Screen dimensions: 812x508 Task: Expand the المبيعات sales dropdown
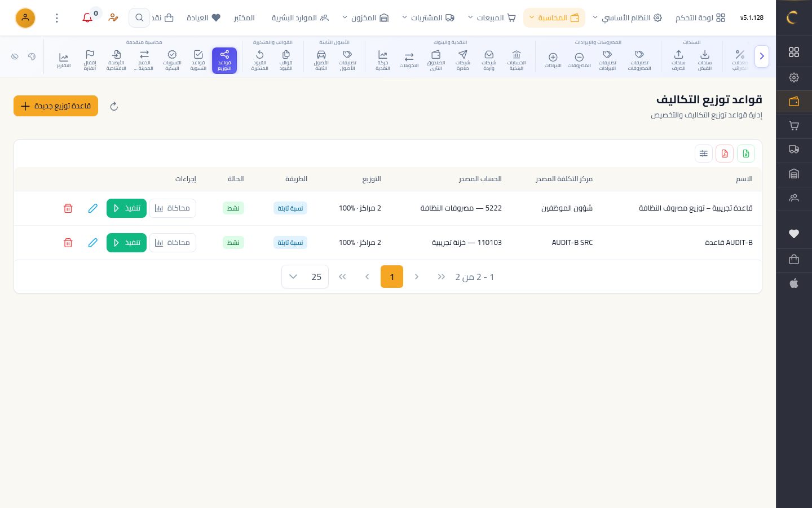click(x=492, y=18)
